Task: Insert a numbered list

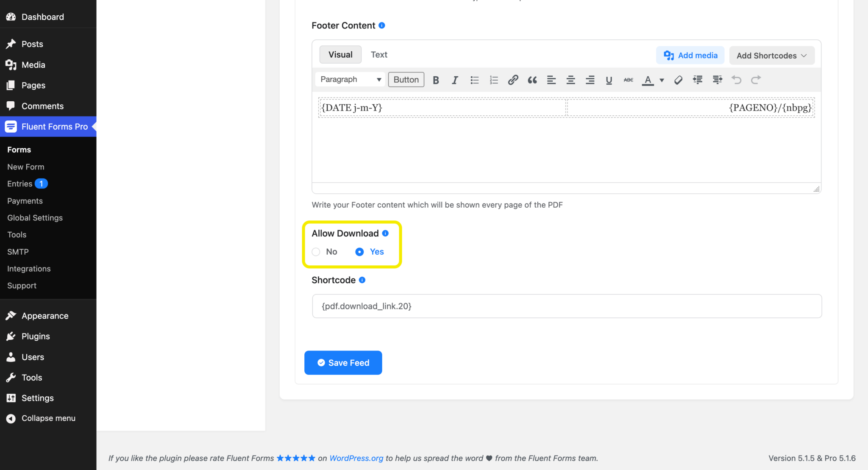Action: pyautogui.click(x=494, y=80)
